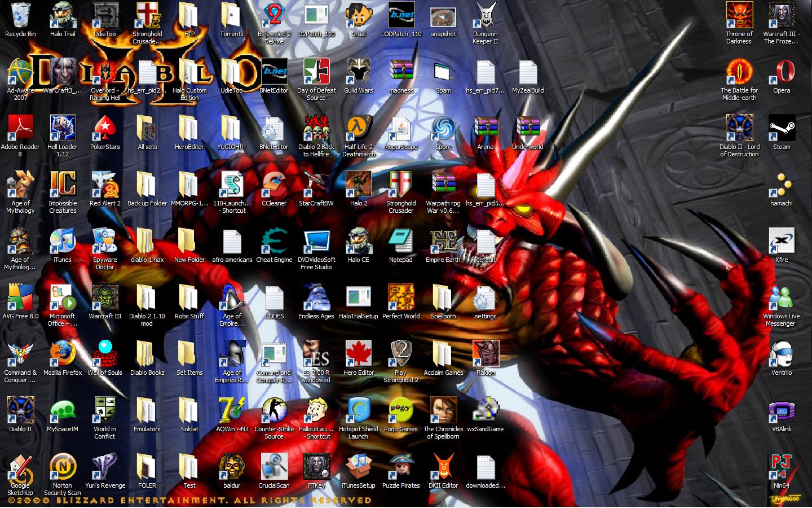
Task: Select the Ventrilo icon
Action: (782, 354)
